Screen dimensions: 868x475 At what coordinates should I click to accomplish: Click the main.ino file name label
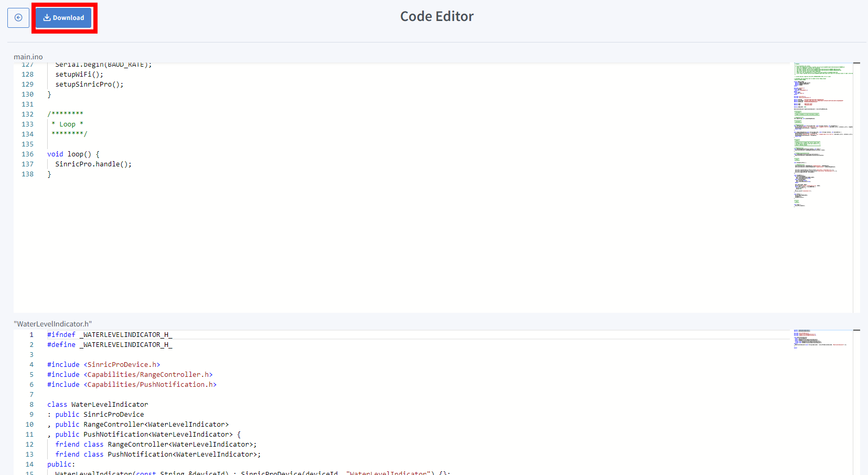(28, 57)
